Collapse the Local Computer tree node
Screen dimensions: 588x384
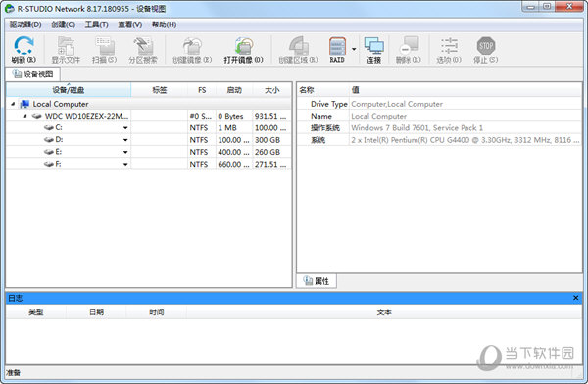13,104
